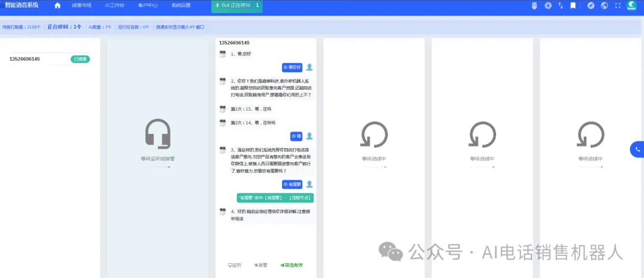Click the robot avatar beside 第1次 message

tap(222, 109)
